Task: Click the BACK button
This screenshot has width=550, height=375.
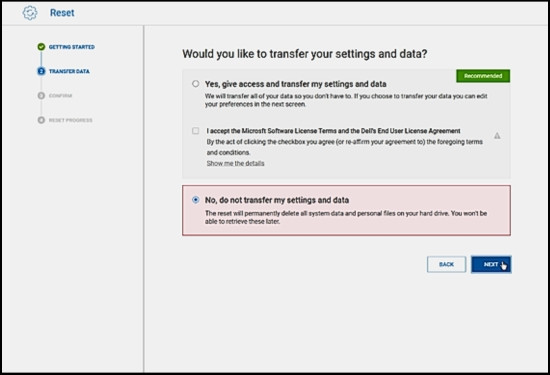Action: point(446,264)
